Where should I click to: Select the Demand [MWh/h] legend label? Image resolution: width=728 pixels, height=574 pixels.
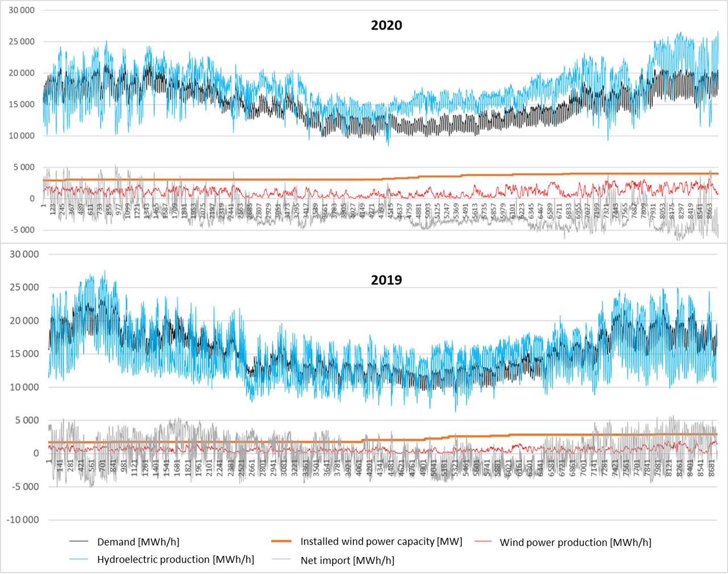[x=138, y=542]
